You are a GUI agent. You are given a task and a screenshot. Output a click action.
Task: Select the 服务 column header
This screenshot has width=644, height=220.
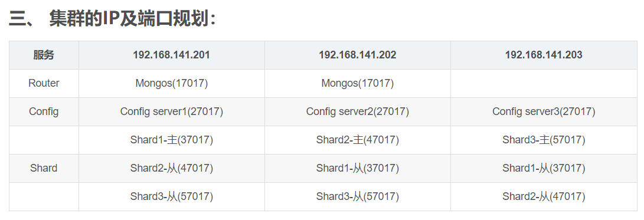click(44, 55)
